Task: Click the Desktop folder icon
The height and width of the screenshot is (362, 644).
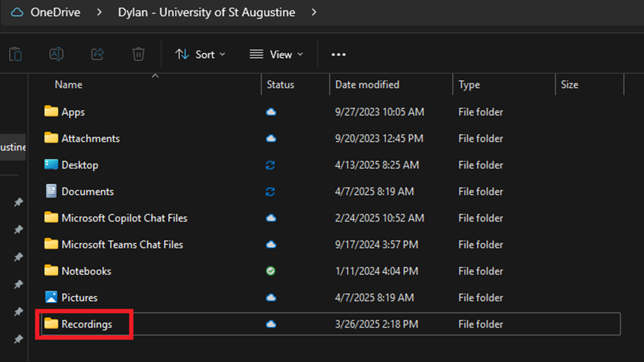Action: coord(51,164)
